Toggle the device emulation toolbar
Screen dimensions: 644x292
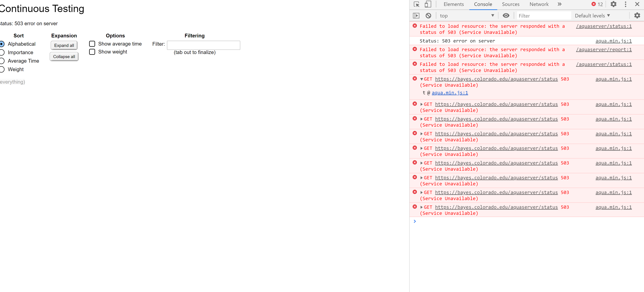[x=428, y=4]
